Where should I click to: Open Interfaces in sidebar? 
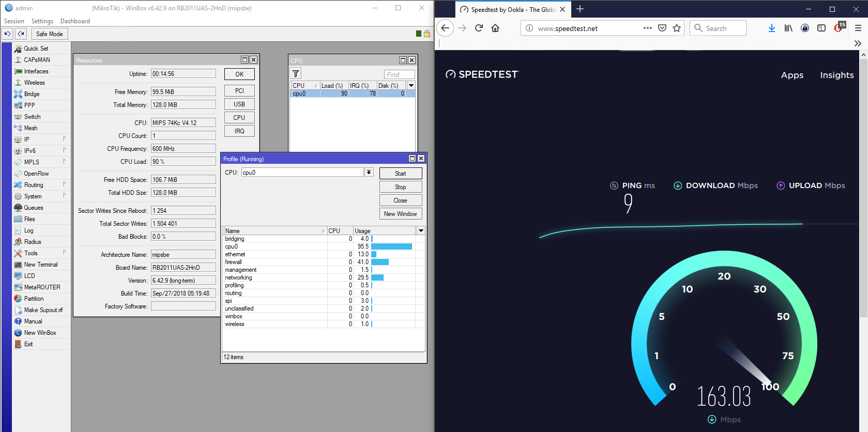pyautogui.click(x=36, y=71)
